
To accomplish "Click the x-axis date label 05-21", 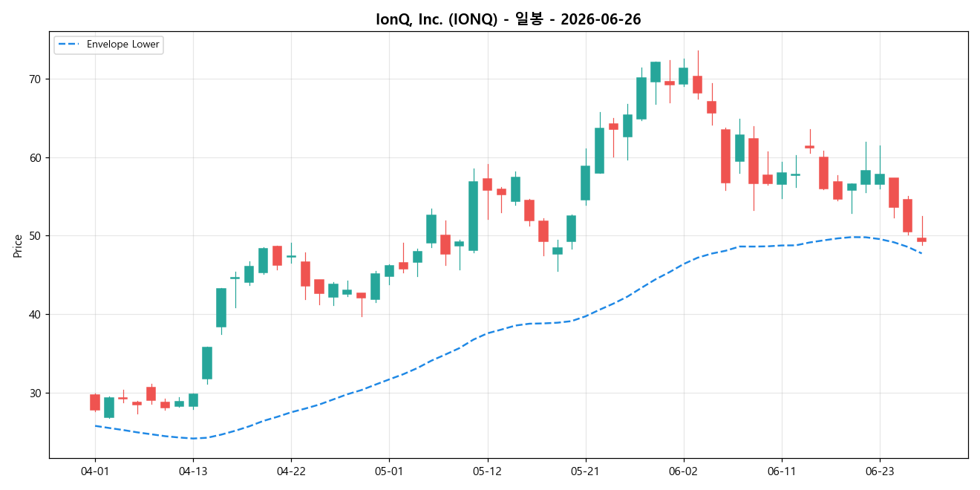I will point(585,471).
